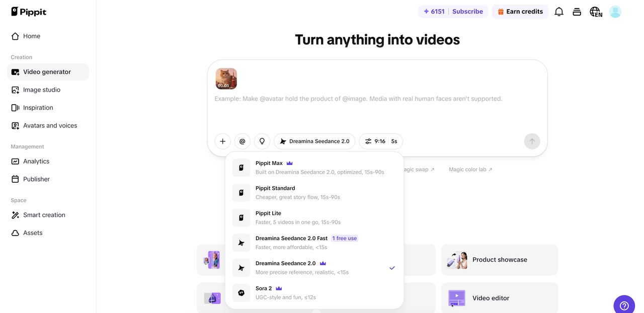
Task: Collapse the Dreamina Seedance 2.0 model dropdown
Action: 314,141
